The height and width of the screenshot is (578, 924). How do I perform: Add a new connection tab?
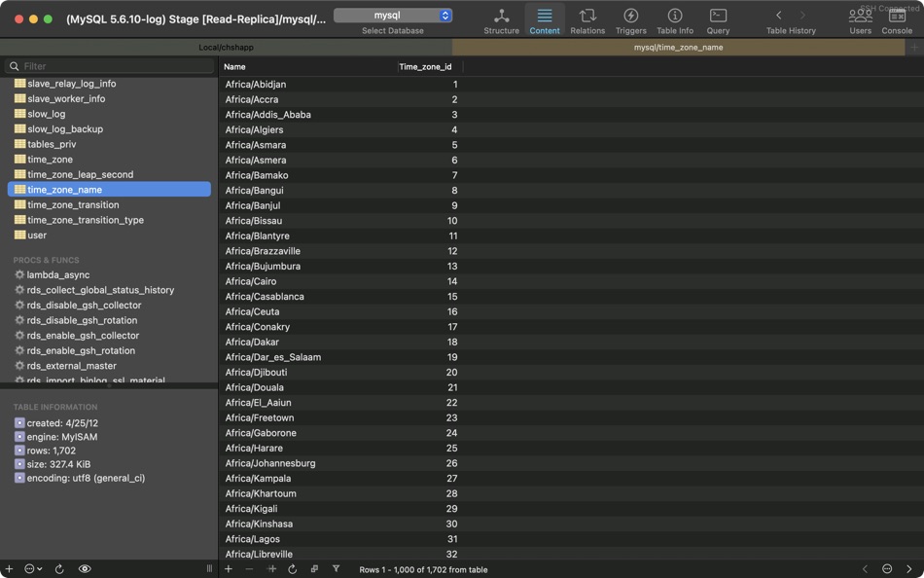click(914, 47)
